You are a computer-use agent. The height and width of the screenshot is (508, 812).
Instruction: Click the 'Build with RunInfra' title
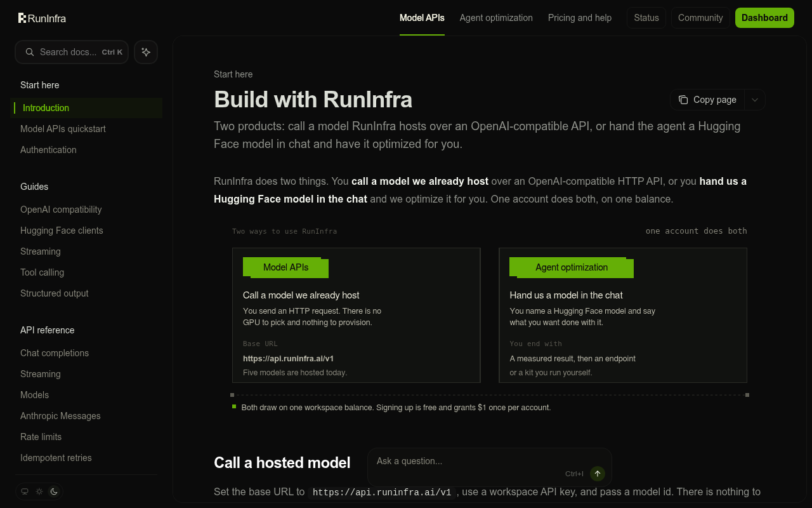pyautogui.click(x=313, y=100)
